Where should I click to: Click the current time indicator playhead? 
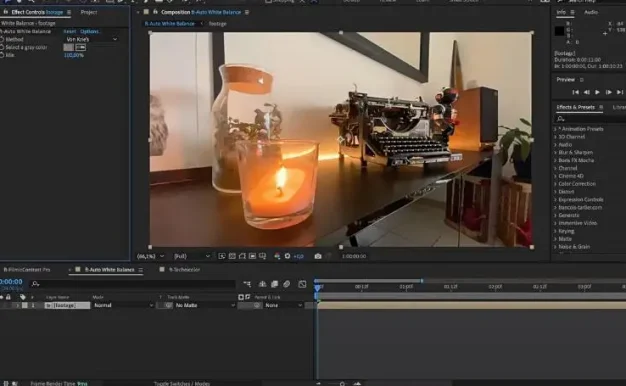click(317, 287)
